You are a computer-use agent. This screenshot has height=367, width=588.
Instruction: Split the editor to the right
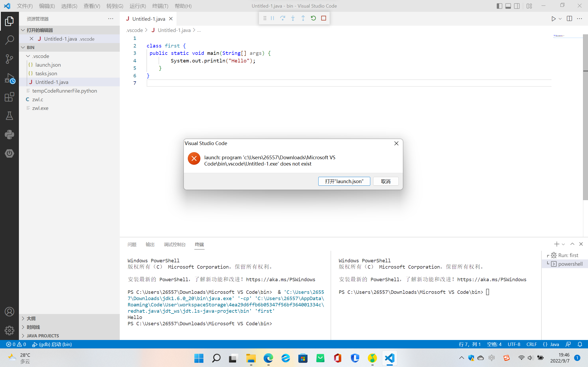tap(569, 19)
